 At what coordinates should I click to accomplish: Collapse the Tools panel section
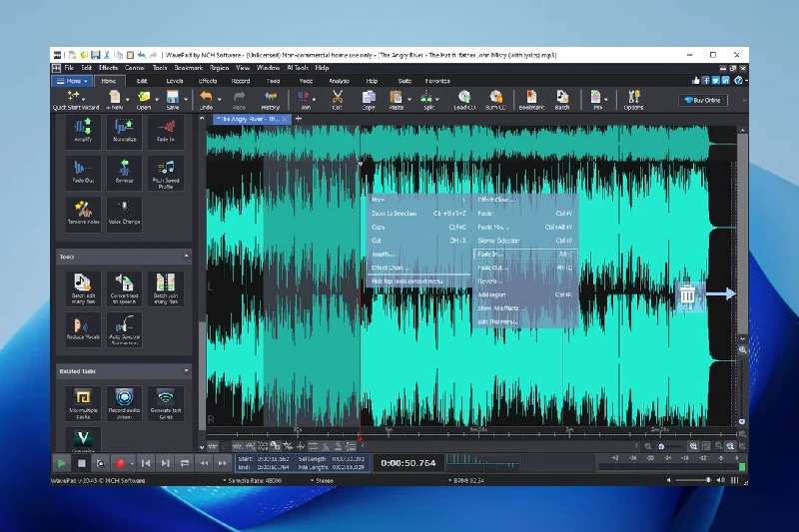(x=186, y=257)
